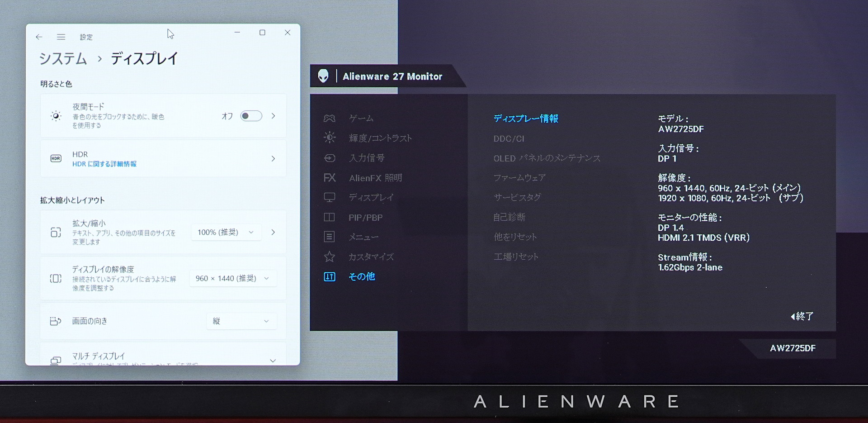This screenshot has height=423, width=868.
Task: Open the ディスプレイ OSD menu
Action: tap(371, 197)
